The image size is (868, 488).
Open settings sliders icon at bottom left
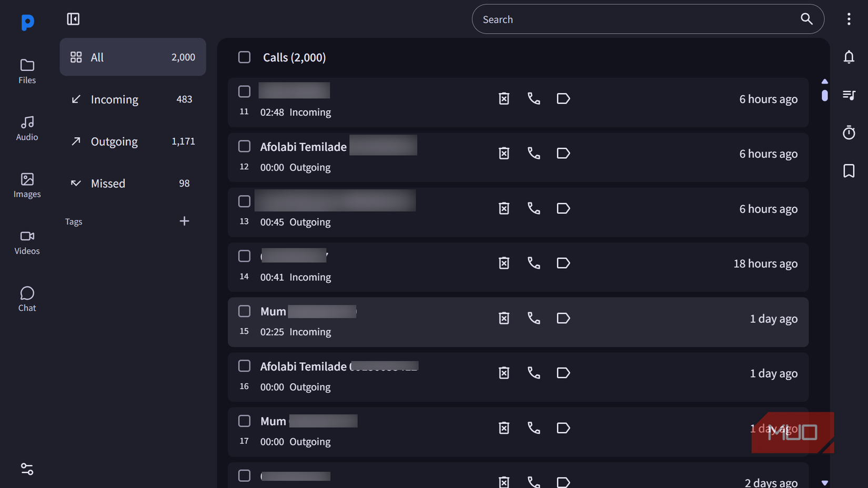(x=27, y=469)
